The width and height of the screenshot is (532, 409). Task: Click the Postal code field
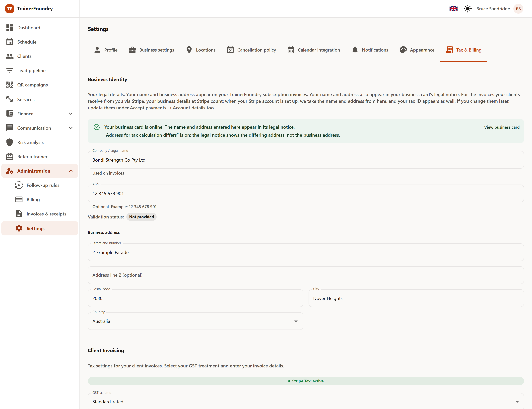click(x=195, y=298)
